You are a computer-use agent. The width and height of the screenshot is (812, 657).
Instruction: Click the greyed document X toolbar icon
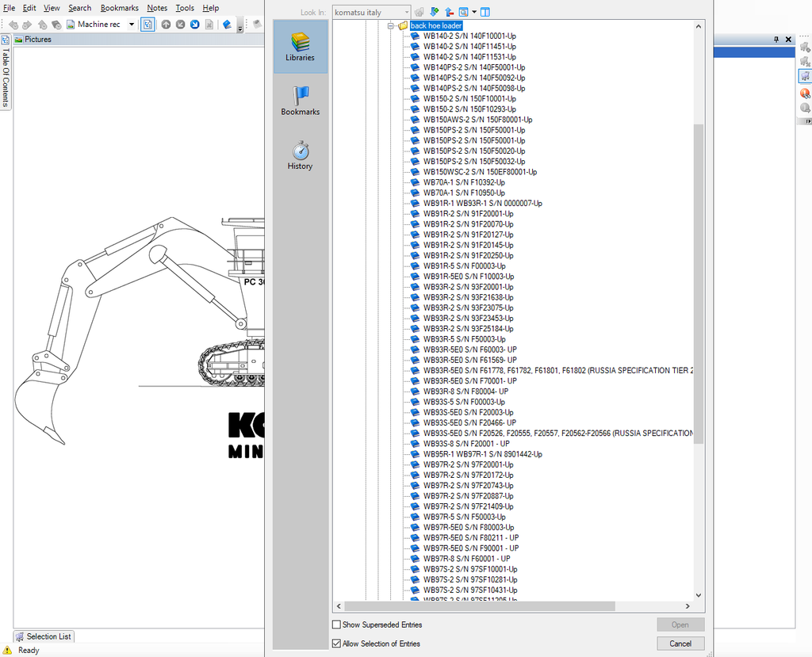click(x=209, y=25)
